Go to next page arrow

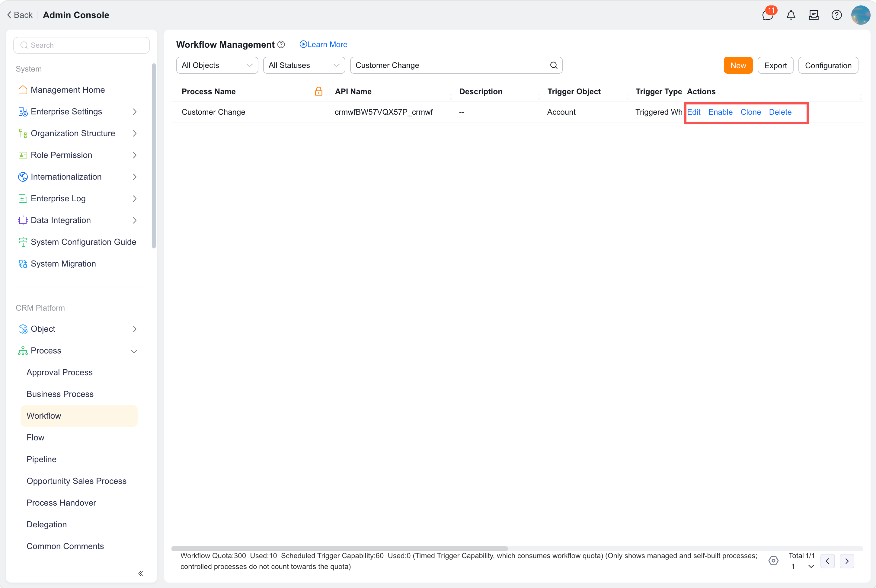click(847, 561)
